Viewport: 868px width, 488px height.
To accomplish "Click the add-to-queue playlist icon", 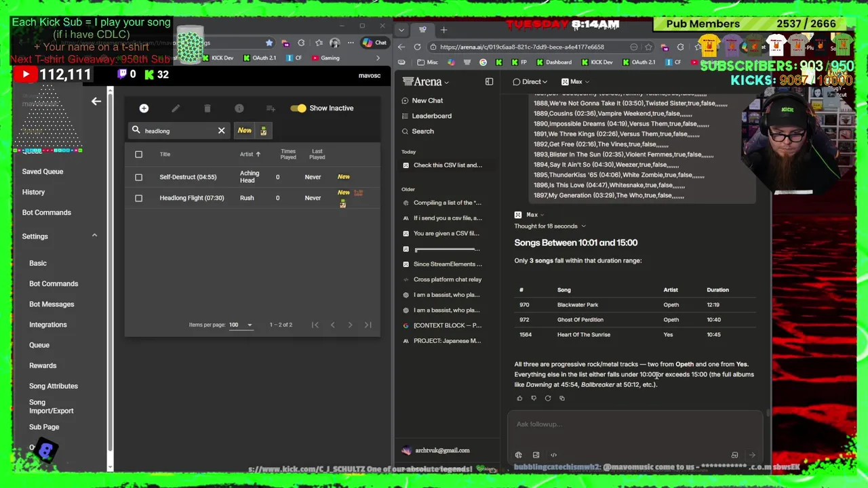I will click(271, 108).
